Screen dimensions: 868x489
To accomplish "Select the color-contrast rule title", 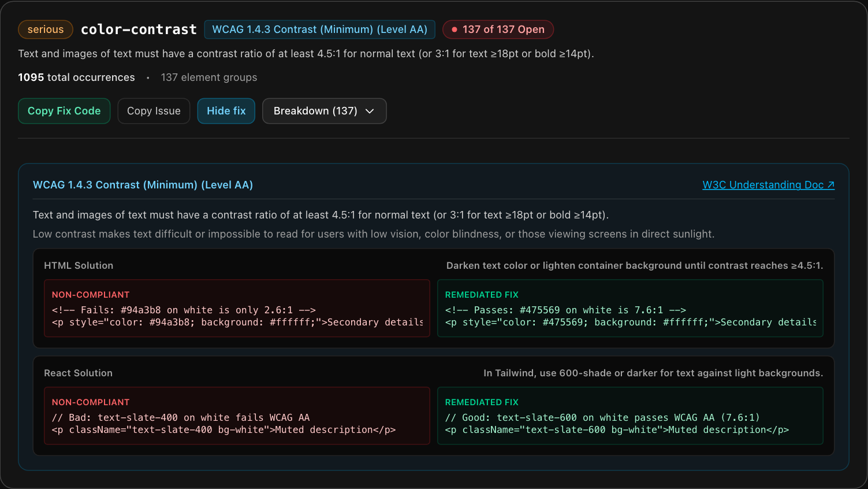I will 139,29.
